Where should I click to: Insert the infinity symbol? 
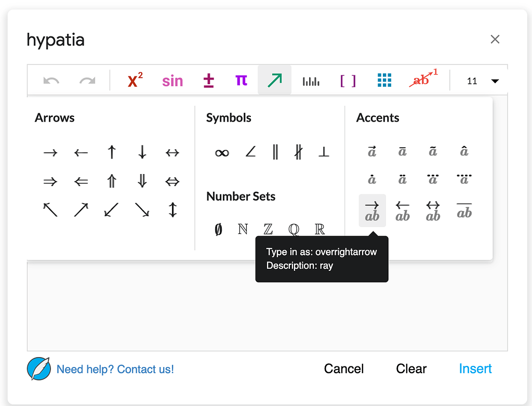click(x=221, y=152)
